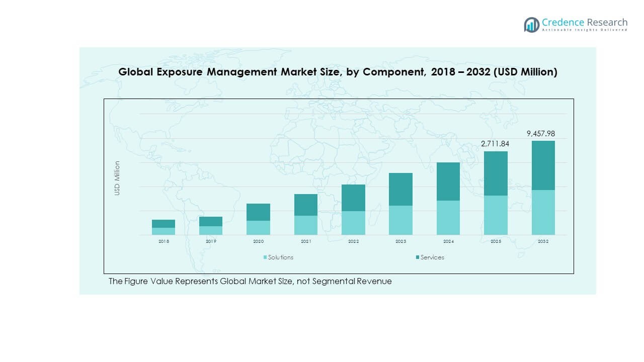
Task: Click the 2020 year axis label
Action: point(258,242)
